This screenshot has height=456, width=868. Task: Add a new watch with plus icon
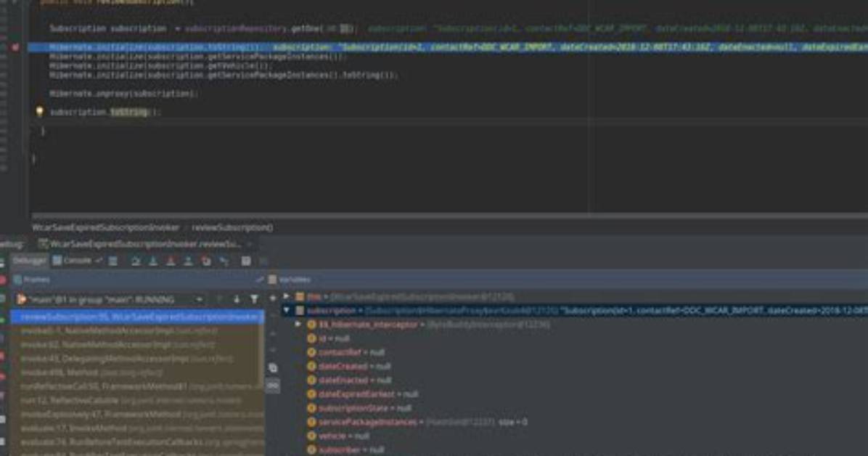click(272, 298)
